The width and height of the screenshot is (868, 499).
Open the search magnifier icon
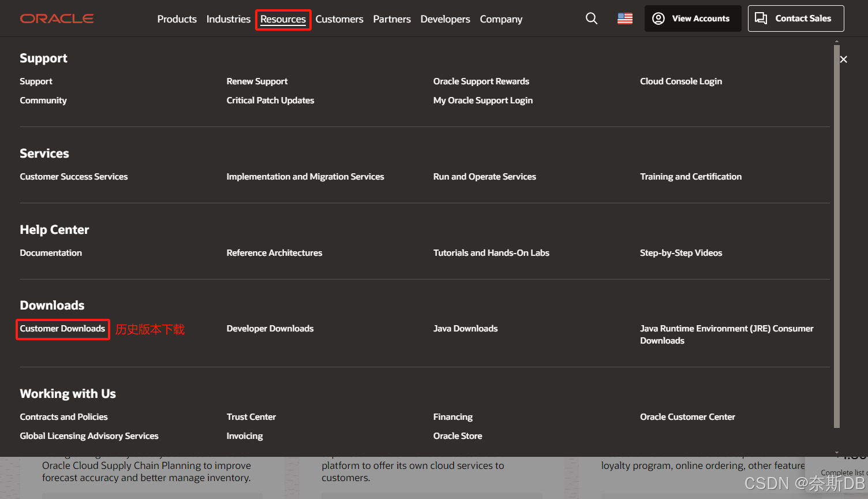tap(592, 18)
